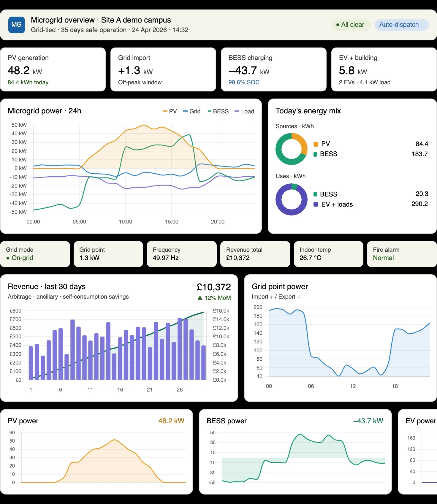The image size is (437, 504).
Task: Click the 06 label on grid point chart
Action: pos(311,386)
